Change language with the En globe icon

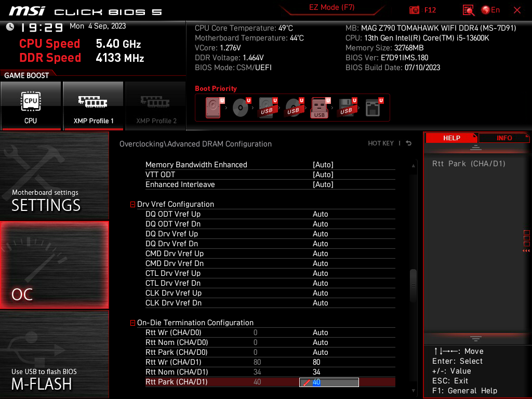pos(490,10)
